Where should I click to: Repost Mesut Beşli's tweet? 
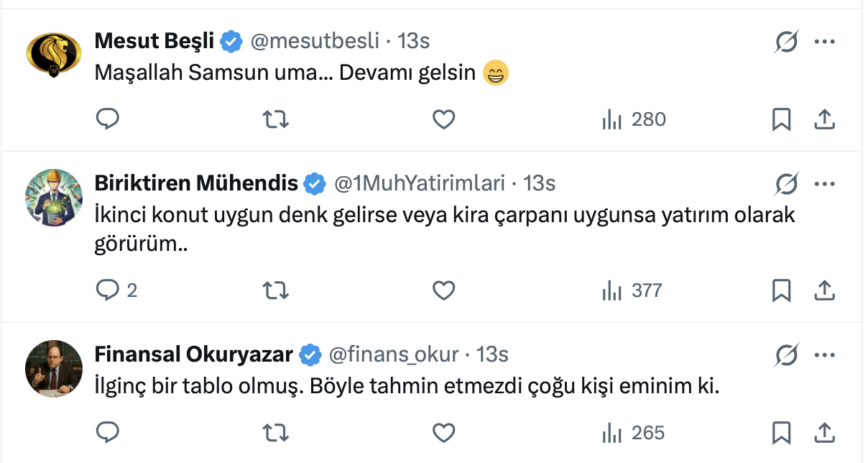point(276,119)
